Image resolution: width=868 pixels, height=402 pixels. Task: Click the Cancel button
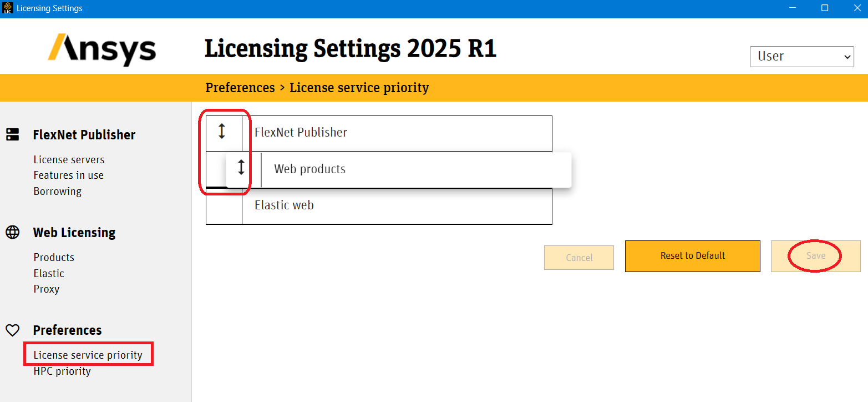tap(579, 258)
